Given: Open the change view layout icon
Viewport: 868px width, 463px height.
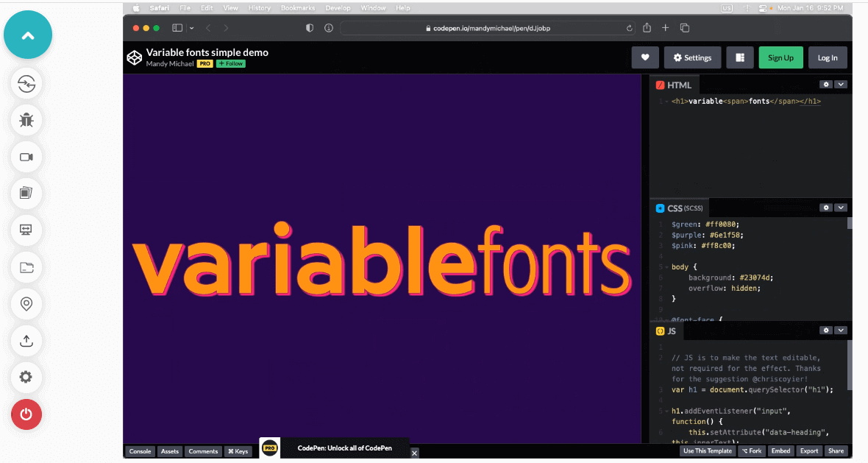Looking at the screenshot, I should (739, 58).
